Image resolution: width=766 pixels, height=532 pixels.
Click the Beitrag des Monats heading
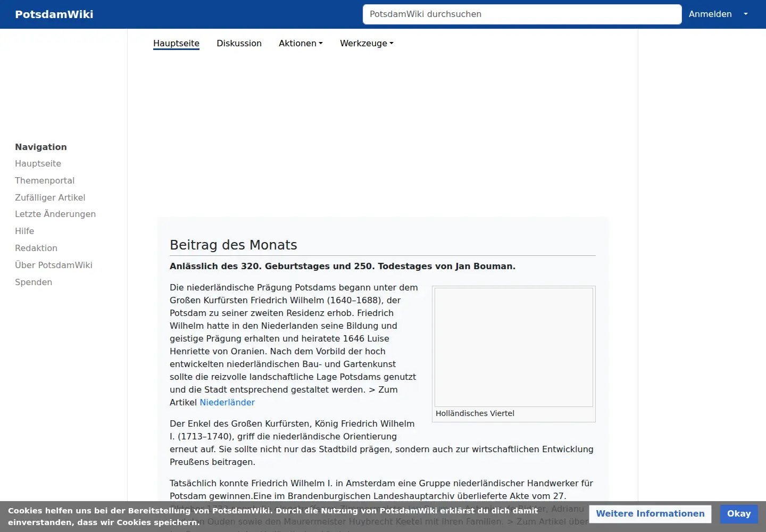point(234,245)
